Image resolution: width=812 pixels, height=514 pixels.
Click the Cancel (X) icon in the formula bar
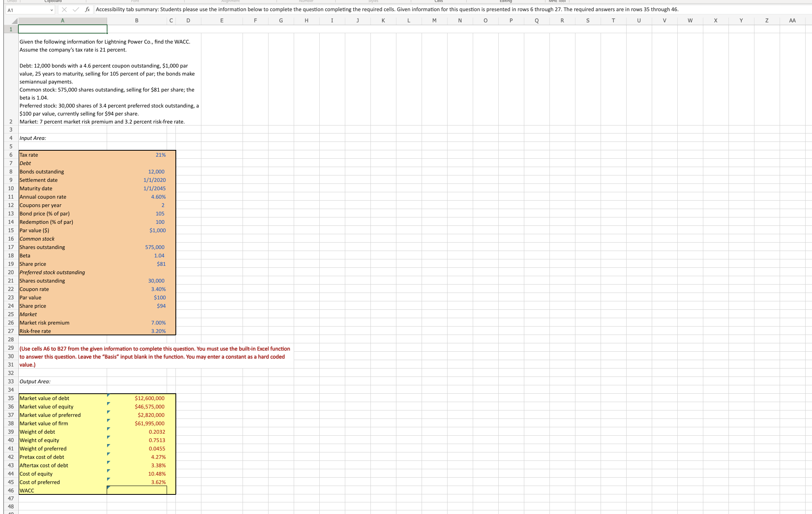click(x=65, y=9)
